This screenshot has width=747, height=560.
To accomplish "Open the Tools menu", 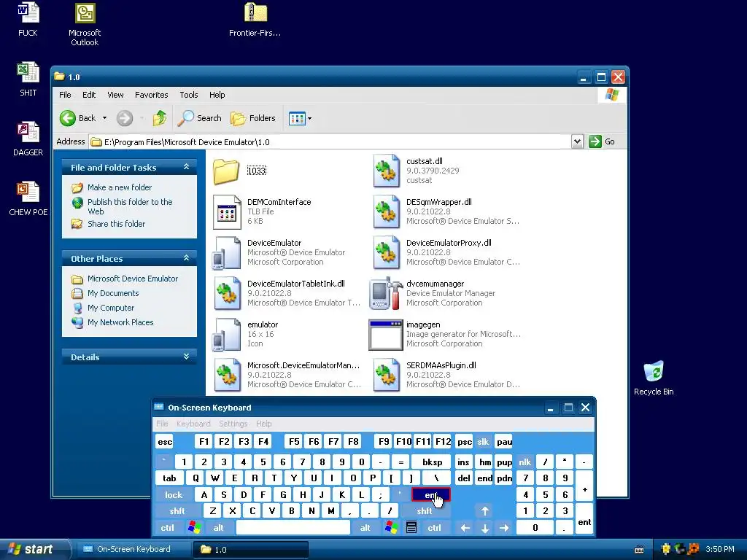I will point(189,95).
